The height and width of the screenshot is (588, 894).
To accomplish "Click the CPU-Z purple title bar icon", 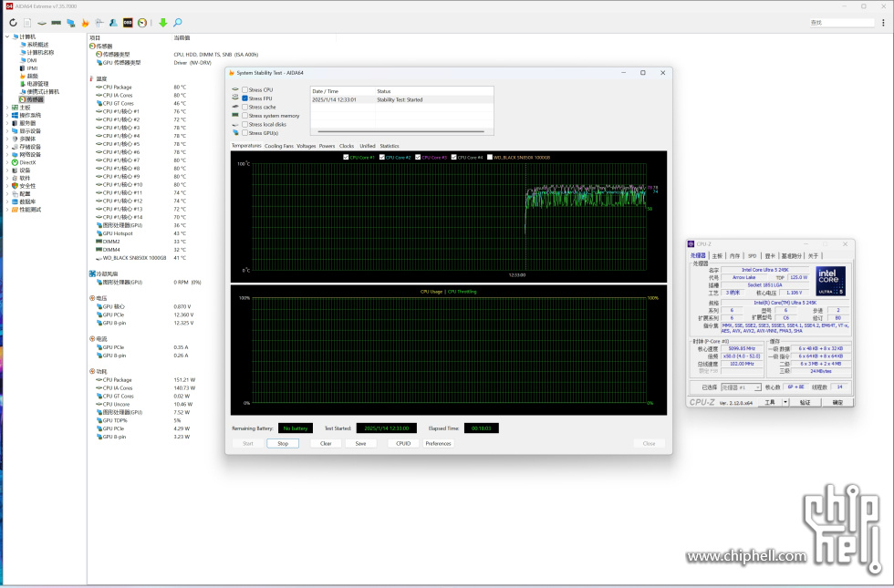I will 691,244.
